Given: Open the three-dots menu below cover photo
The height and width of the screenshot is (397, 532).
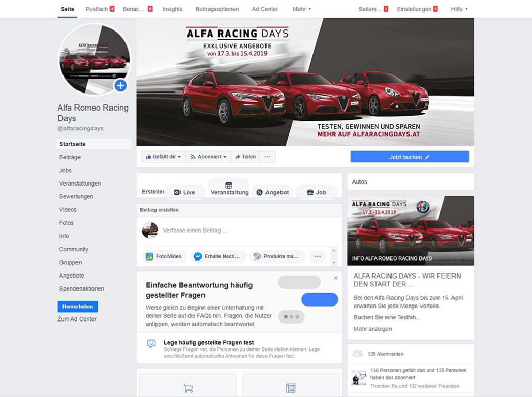Looking at the screenshot, I should click(268, 157).
